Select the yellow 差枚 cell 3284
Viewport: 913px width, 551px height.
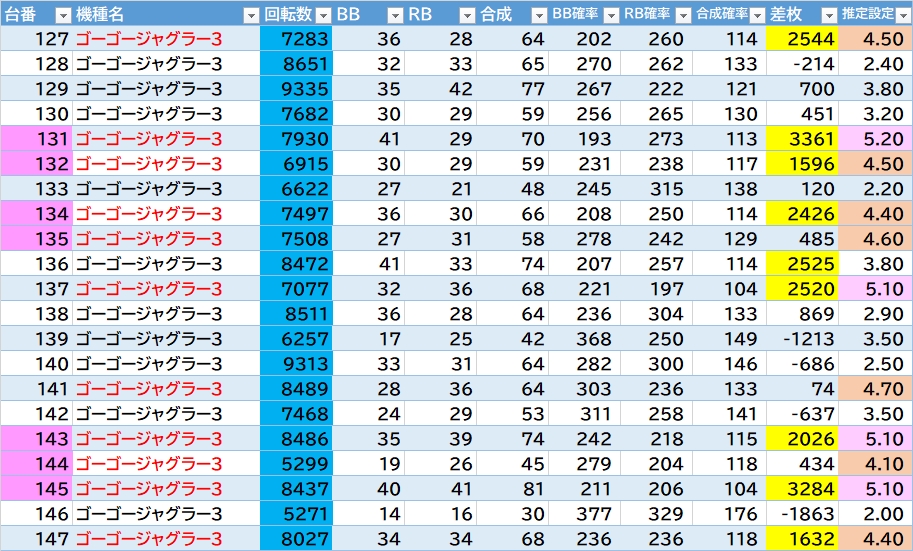coord(802,489)
